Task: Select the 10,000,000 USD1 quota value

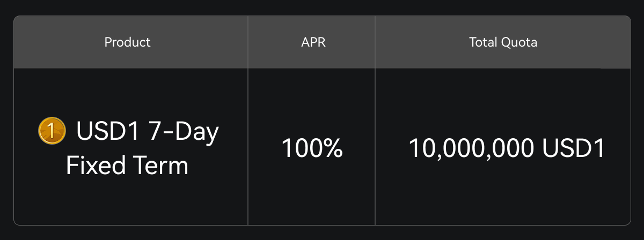Action: pyautogui.click(x=507, y=148)
